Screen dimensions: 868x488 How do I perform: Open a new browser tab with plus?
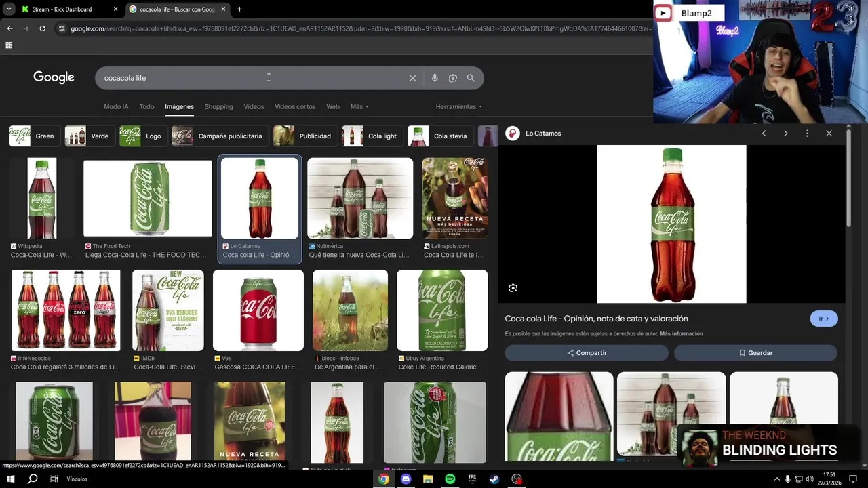click(x=239, y=9)
